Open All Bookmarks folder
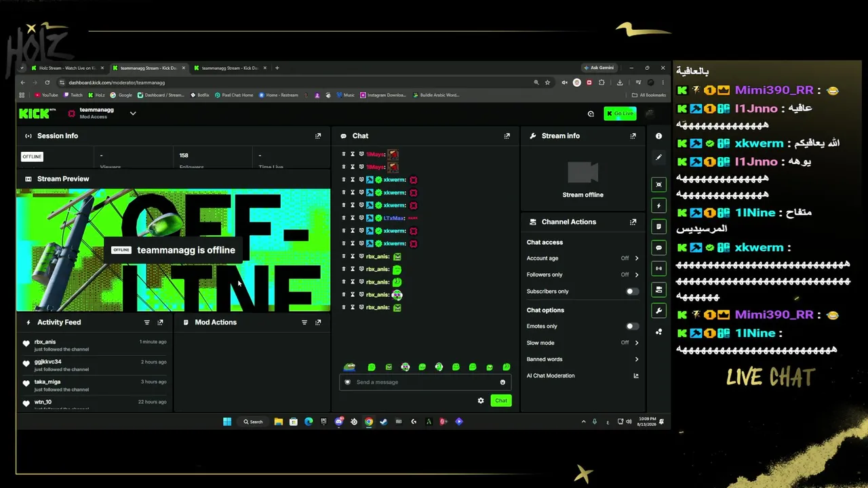This screenshot has width=868, height=488. click(649, 95)
